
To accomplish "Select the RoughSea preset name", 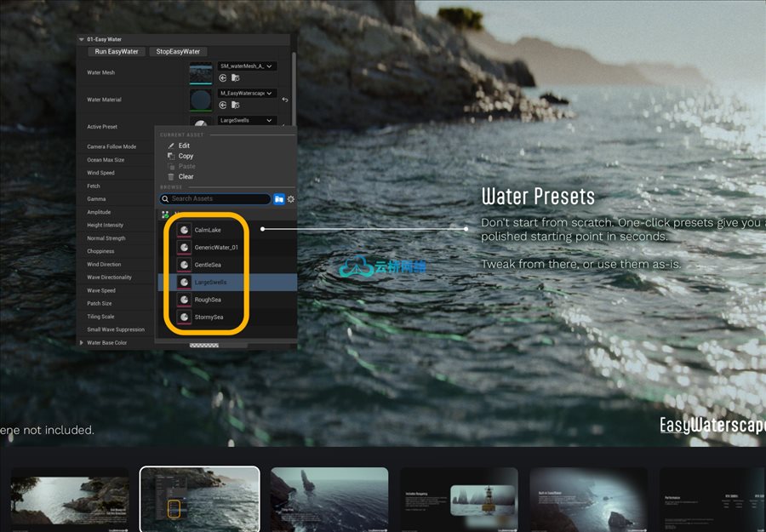I will tap(208, 300).
